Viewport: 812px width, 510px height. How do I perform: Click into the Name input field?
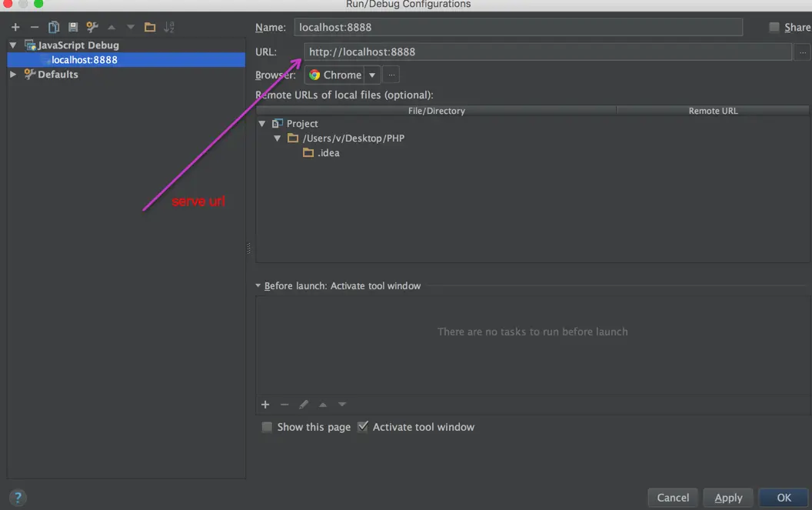click(517, 27)
